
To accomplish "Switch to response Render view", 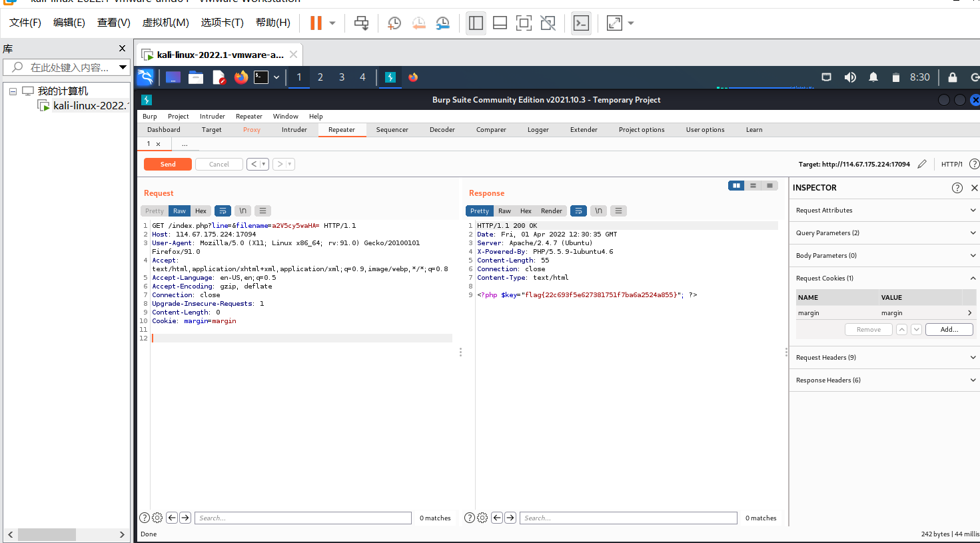I will click(552, 211).
